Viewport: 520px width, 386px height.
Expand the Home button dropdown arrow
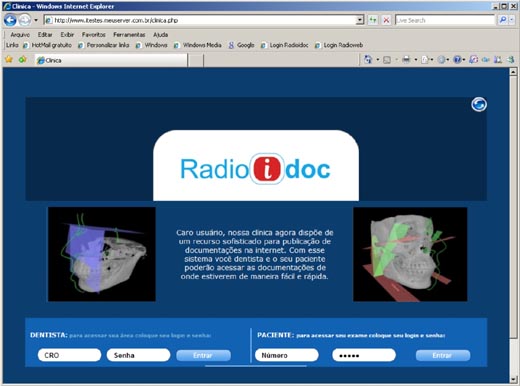click(378, 60)
